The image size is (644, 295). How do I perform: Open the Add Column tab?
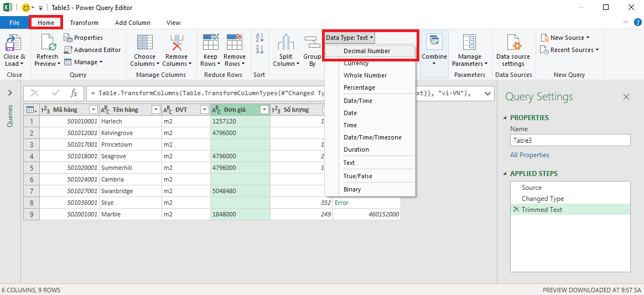click(132, 23)
